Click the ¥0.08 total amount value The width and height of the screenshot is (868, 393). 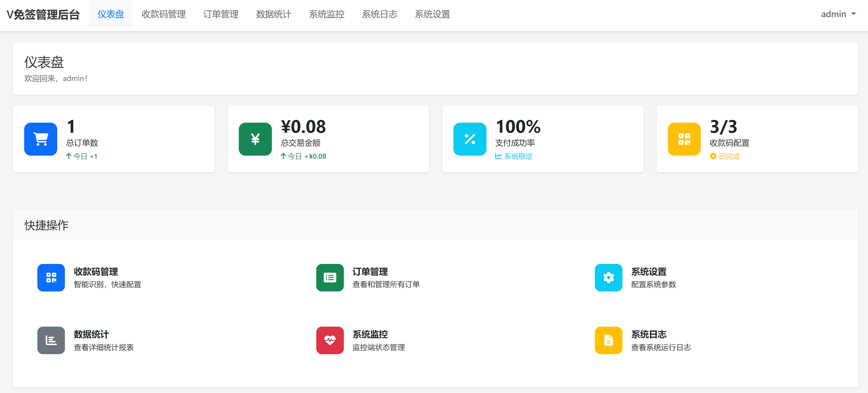[x=303, y=127]
